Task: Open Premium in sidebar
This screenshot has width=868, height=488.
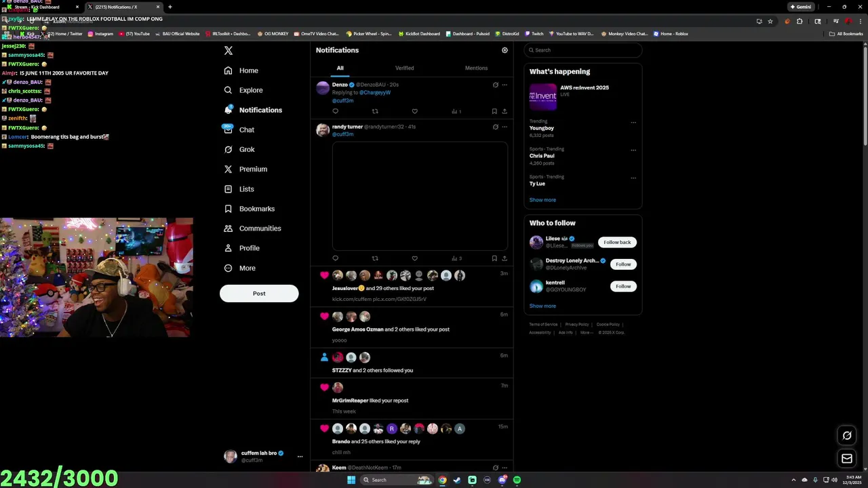Action: [245, 169]
